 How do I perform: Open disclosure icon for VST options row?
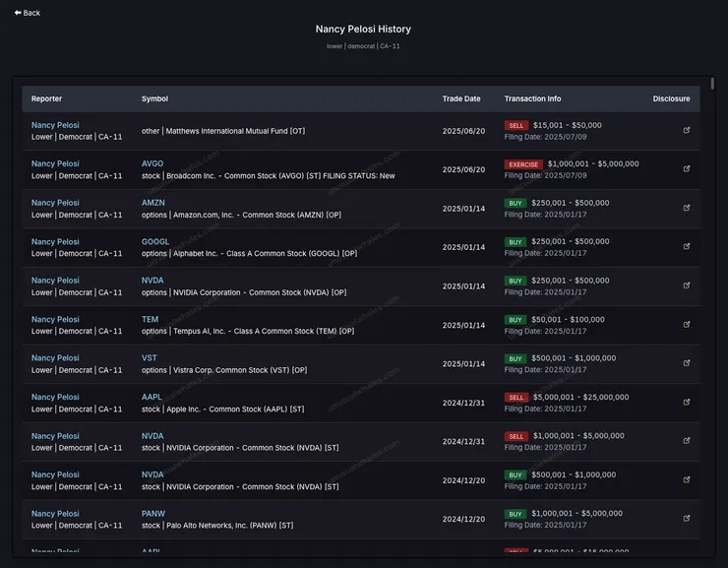[686, 363]
